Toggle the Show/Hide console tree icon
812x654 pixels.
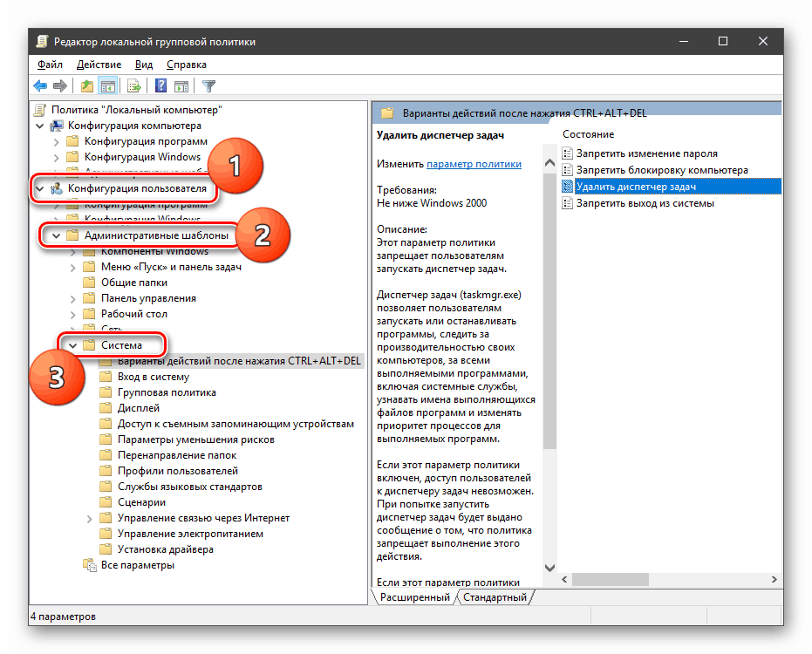(108, 86)
